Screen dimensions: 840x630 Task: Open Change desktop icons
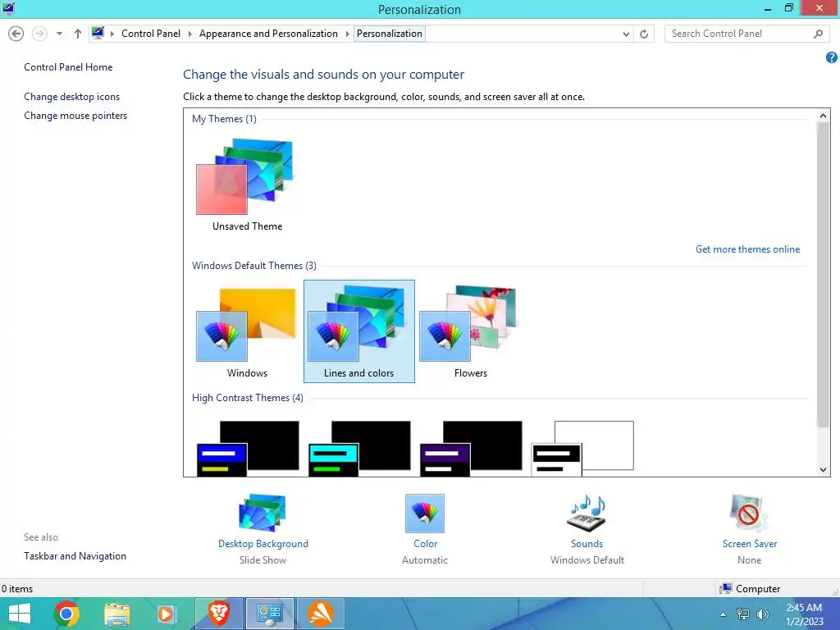click(72, 97)
